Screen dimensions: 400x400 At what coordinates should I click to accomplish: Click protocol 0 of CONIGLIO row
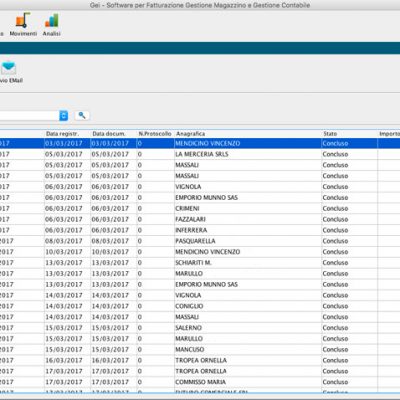coord(140,306)
